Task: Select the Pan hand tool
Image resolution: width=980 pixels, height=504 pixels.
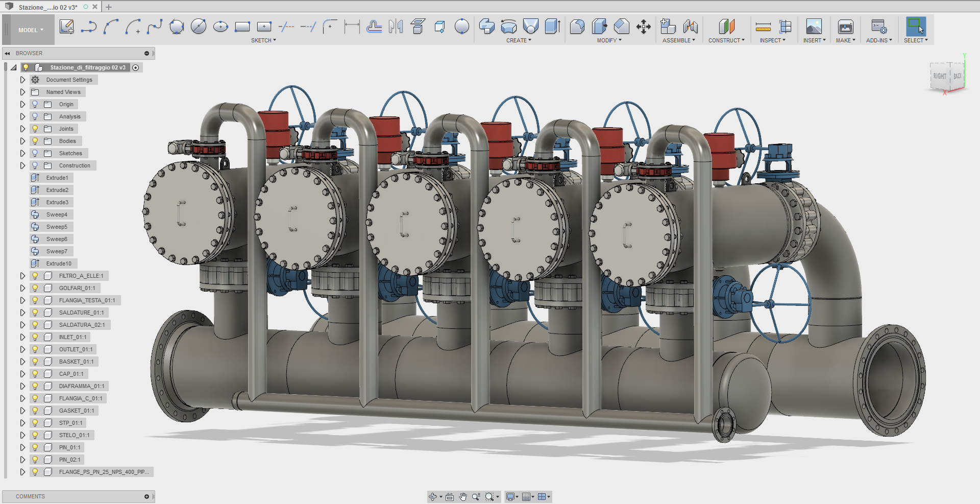Action: pyautogui.click(x=462, y=497)
